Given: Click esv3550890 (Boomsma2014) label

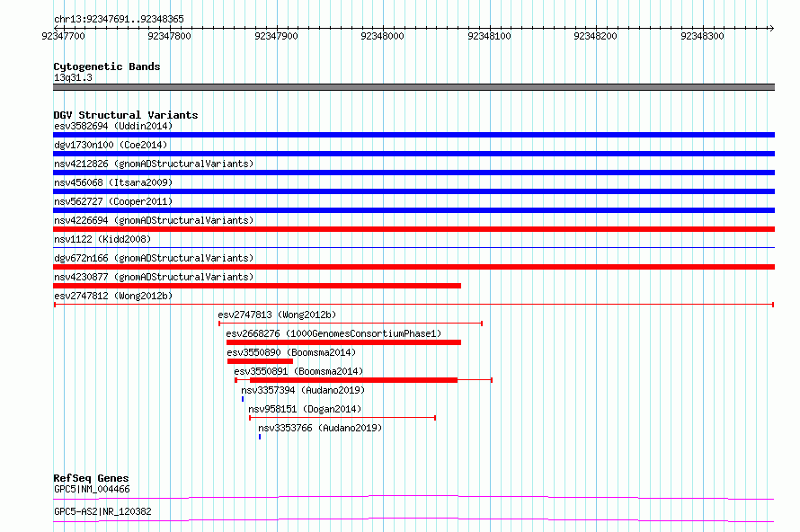Looking at the screenshot, I should (291, 352).
